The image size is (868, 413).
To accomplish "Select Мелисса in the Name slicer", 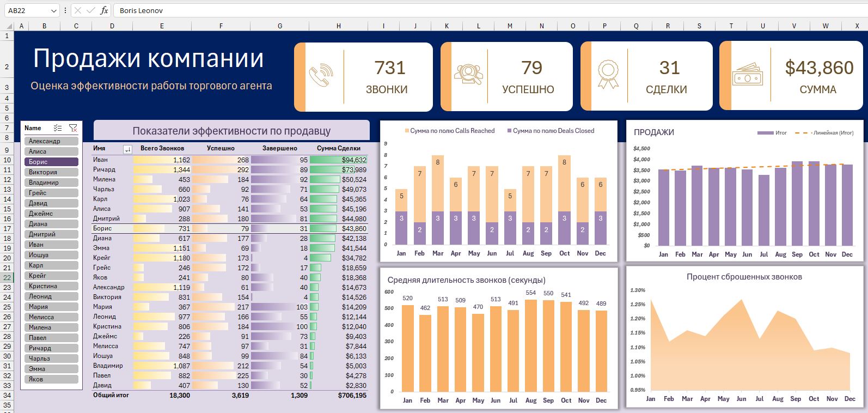I will coord(51,317).
